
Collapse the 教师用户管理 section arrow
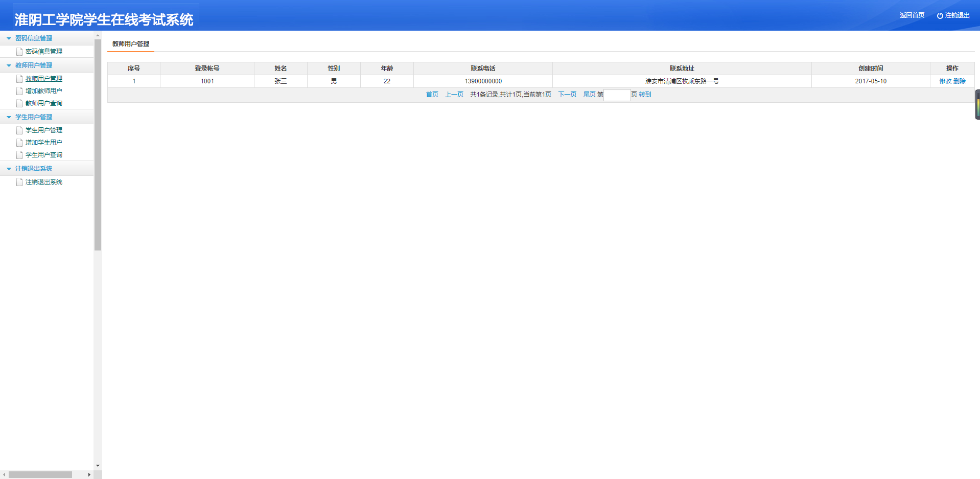point(9,65)
